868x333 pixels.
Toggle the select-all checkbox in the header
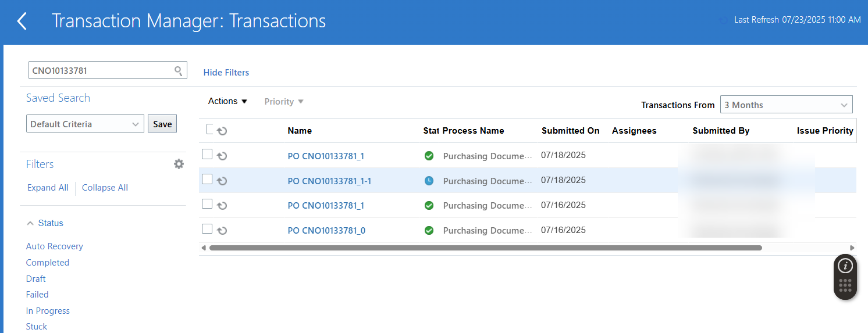[211, 129]
